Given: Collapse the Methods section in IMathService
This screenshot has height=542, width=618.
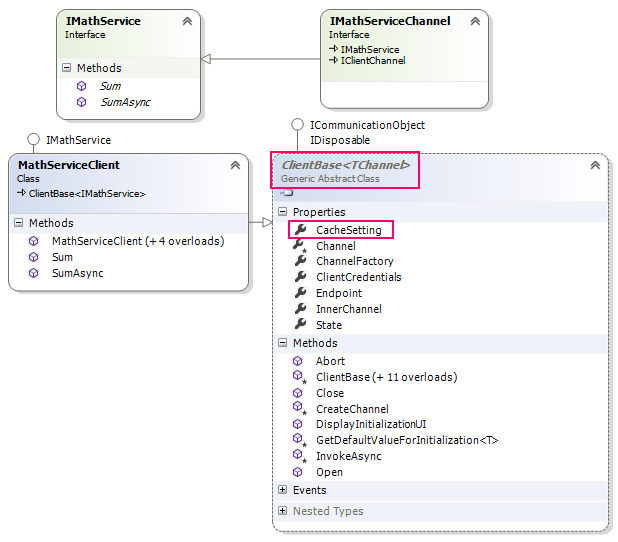Looking at the screenshot, I should coord(67,68).
